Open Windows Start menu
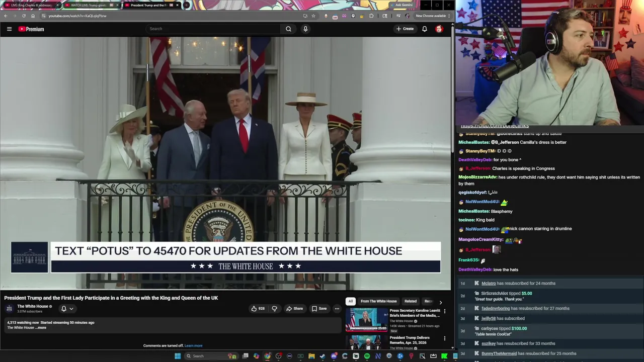Viewport: 644px width, 362px height. point(177,356)
